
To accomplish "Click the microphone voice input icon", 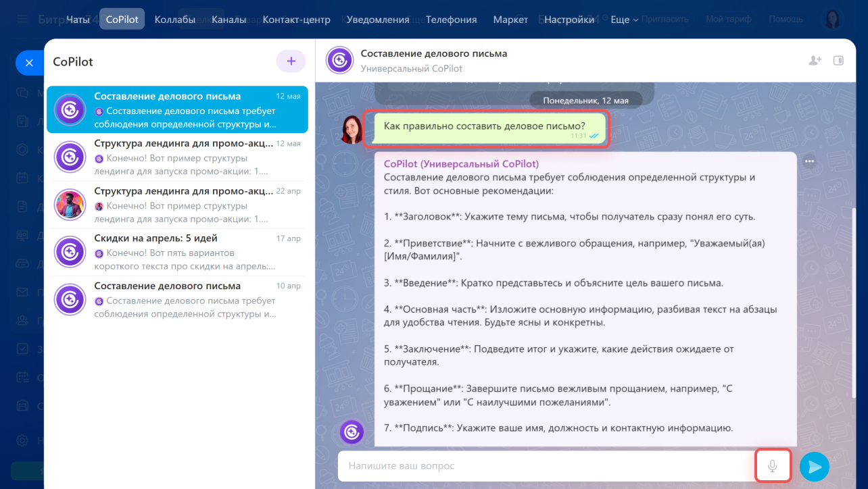I will click(x=773, y=466).
